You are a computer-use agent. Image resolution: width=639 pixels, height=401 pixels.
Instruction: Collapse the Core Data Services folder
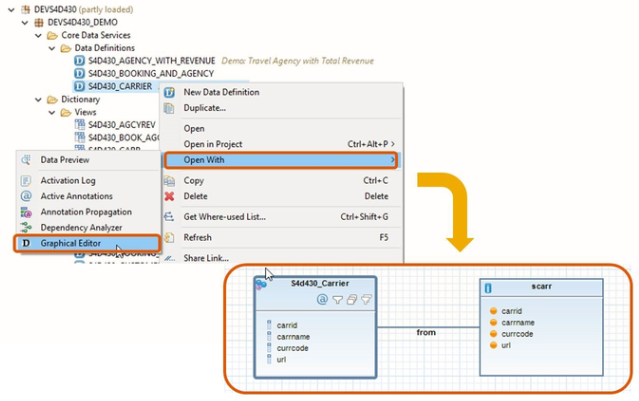[x=38, y=35]
